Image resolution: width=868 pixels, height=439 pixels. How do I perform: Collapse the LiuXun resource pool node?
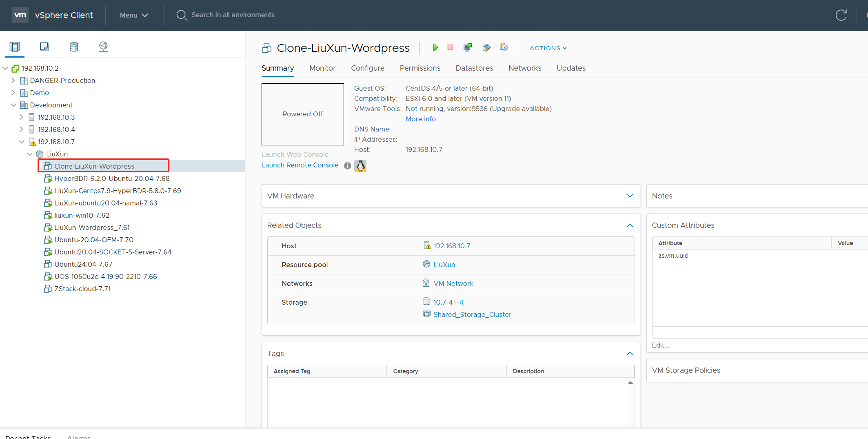pos(29,154)
